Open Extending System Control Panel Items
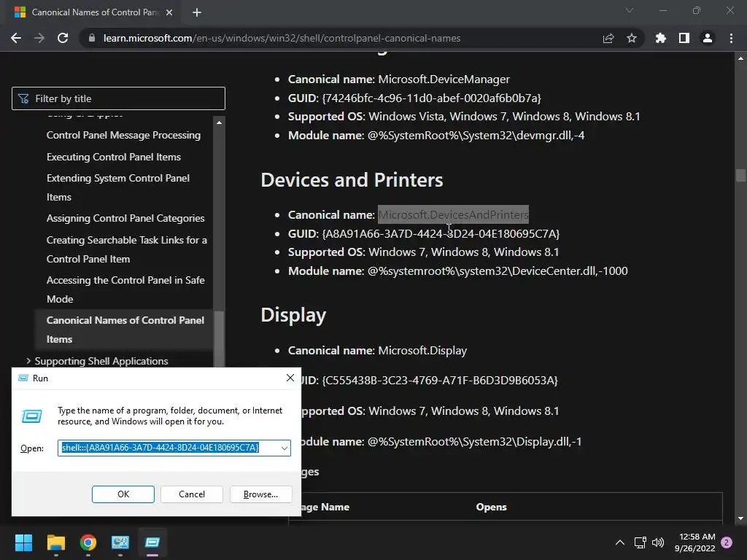 118,187
